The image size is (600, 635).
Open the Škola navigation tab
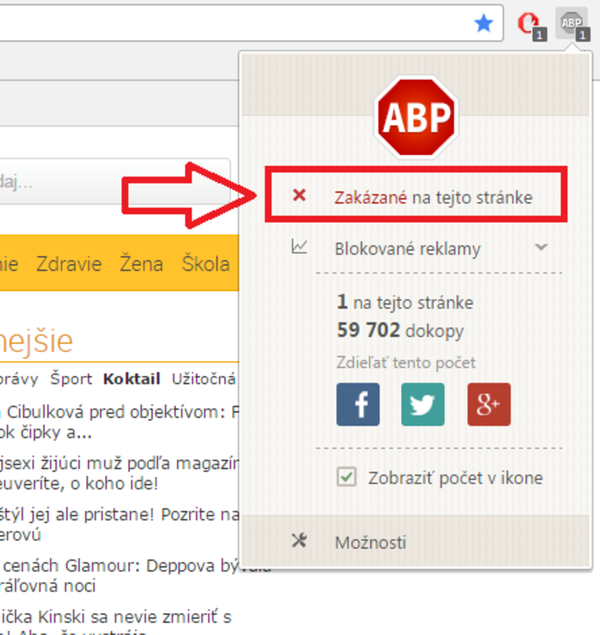[x=206, y=262]
